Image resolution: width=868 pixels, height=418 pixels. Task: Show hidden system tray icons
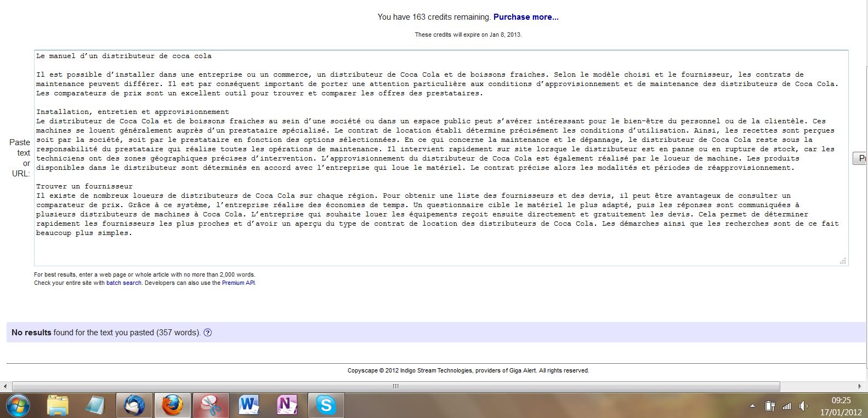point(752,406)
